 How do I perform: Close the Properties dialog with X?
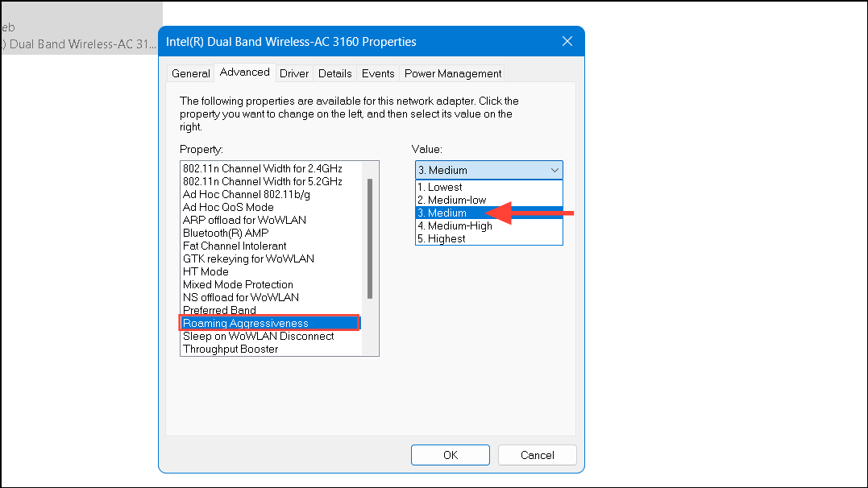(x=567, y=42)
